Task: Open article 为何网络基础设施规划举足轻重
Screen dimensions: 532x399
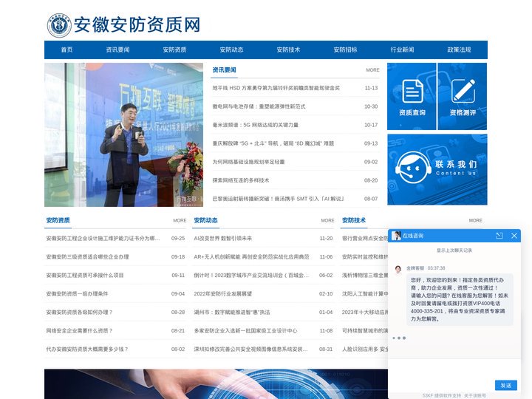Action: coord(249,162)
